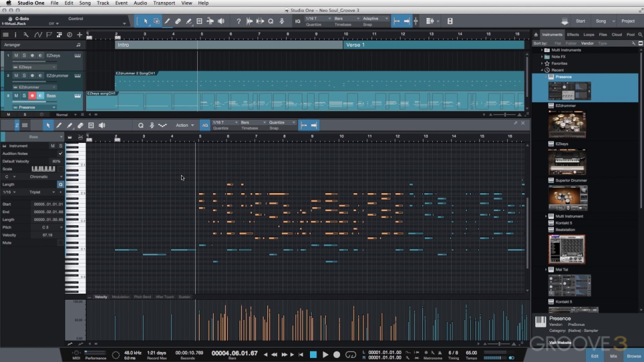Click the Listen tool in the editor toolbar
The height and width of the screenshot is (362, 644).
pos(102,125)
